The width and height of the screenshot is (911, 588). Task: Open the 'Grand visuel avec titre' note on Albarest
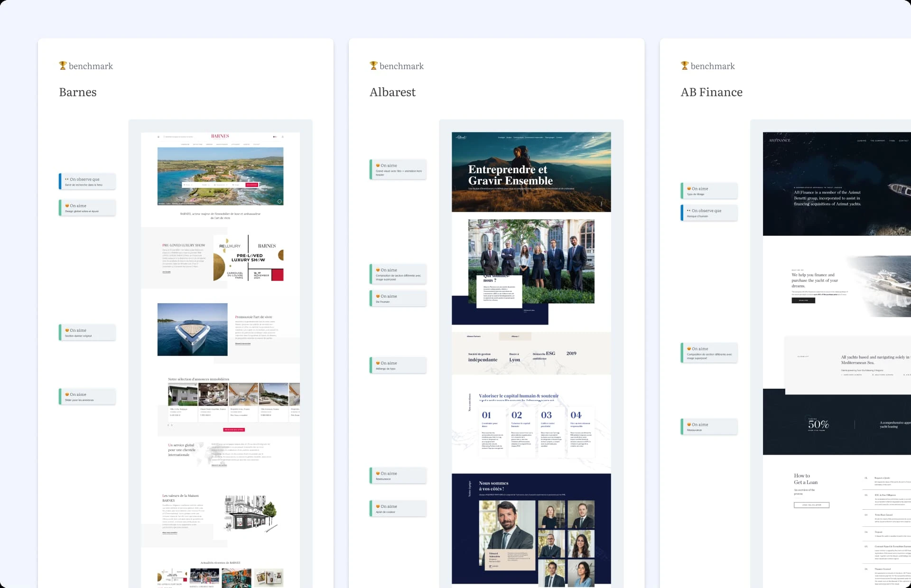point(398,169)
